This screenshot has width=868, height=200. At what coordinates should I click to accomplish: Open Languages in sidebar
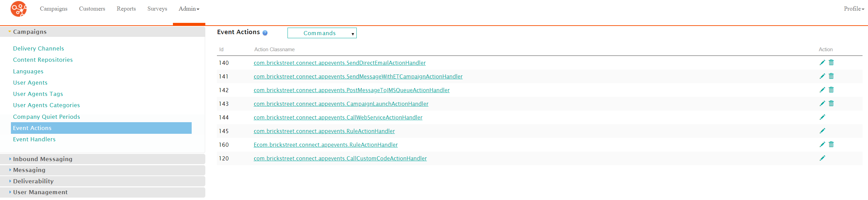point(28,71)
